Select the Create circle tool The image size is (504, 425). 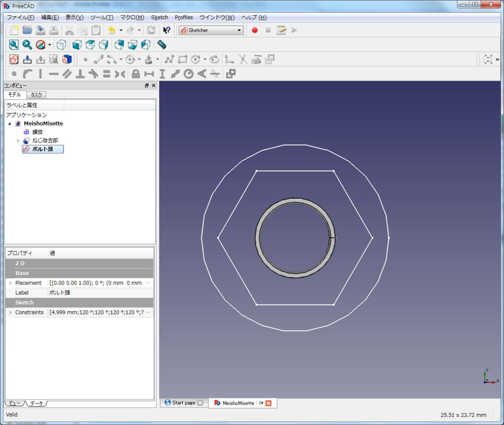pos(130,60)
